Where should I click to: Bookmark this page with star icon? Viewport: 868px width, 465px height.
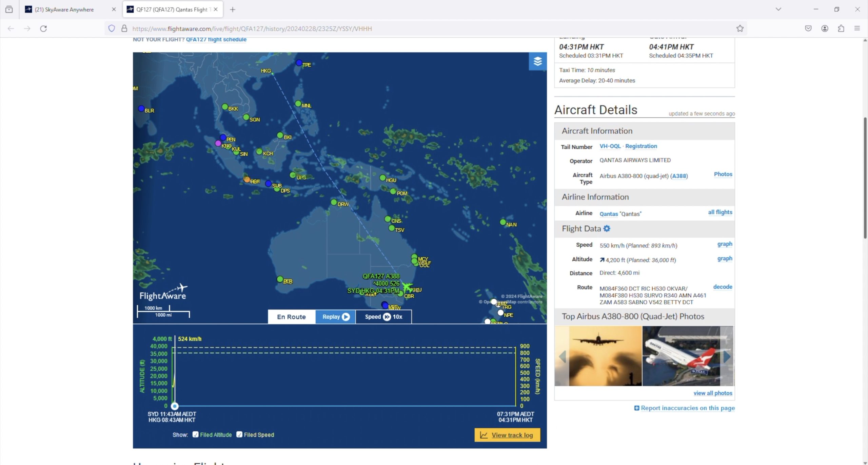tap(739, 29)
